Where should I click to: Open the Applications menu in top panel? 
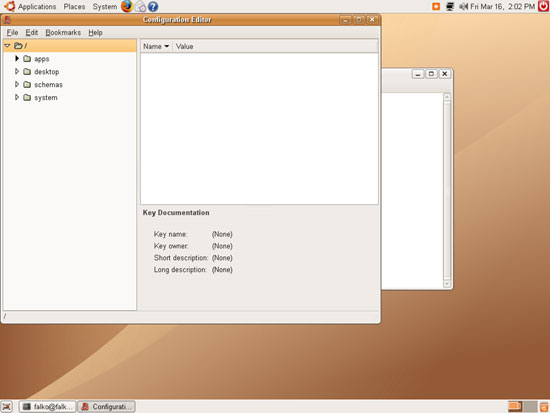point(37,6)
